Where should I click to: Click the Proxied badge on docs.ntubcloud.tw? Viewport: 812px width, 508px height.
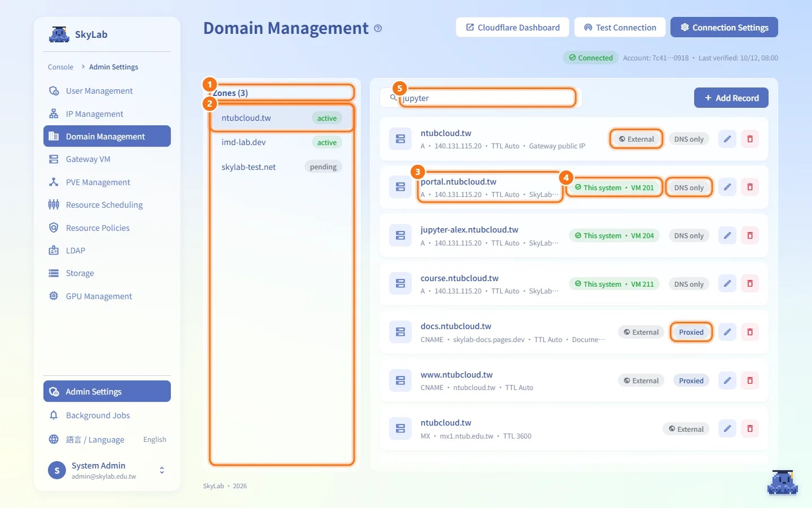[691, 332]
